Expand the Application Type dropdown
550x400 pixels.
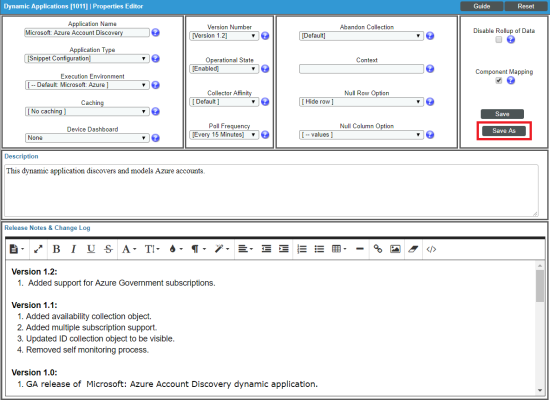click(87, 59)
